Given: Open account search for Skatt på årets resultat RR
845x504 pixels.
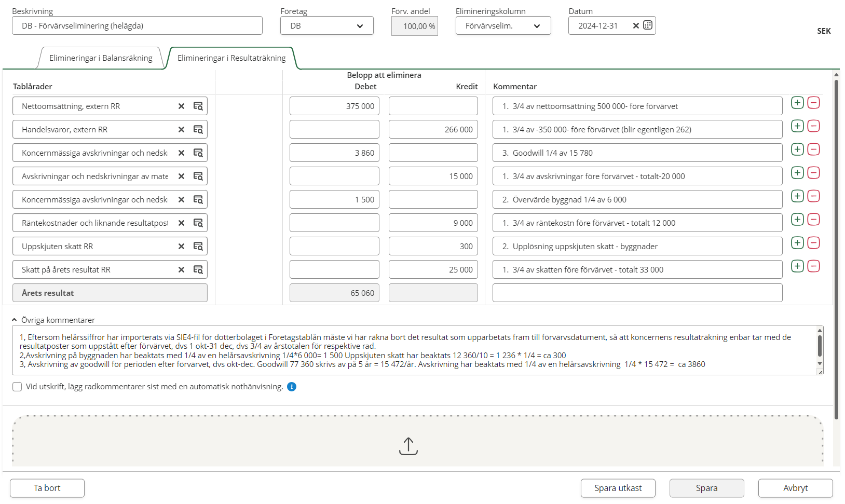Looking at the screenshot, I should pyautogui.click(x=198, y=270).
